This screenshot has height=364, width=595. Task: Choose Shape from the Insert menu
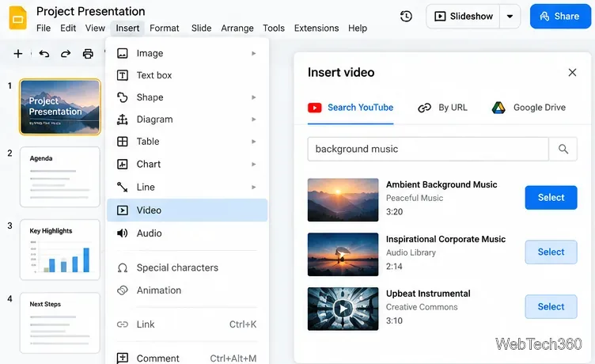(187, 97)
